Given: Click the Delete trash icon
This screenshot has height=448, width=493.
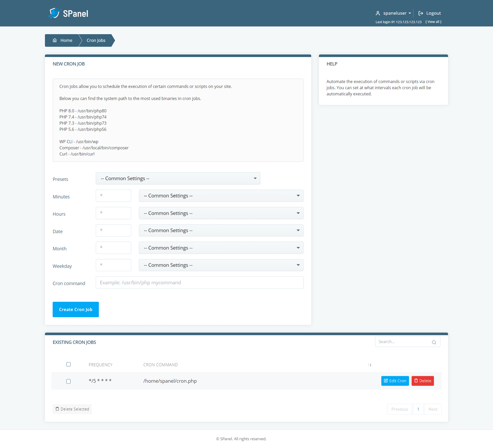Looking at the screenshot, I should coord(416,380).
